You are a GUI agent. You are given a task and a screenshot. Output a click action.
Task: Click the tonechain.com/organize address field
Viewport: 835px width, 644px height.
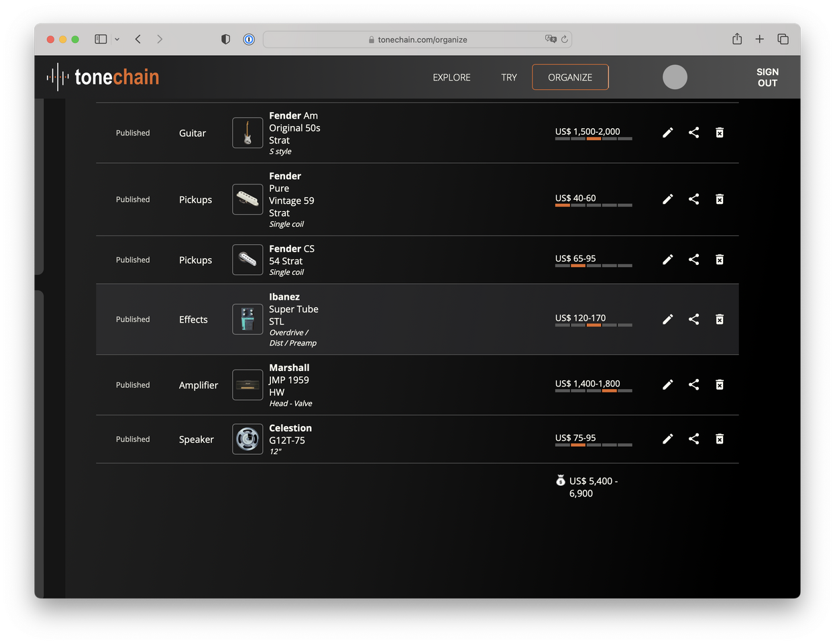point(417,40)
